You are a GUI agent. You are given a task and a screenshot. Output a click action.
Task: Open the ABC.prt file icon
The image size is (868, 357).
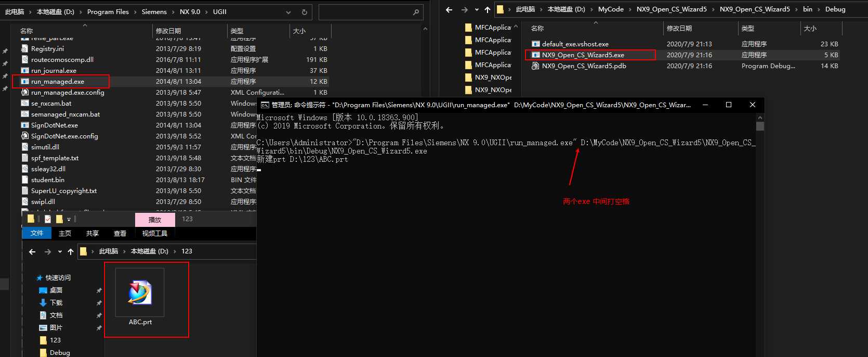coord(140,292)
